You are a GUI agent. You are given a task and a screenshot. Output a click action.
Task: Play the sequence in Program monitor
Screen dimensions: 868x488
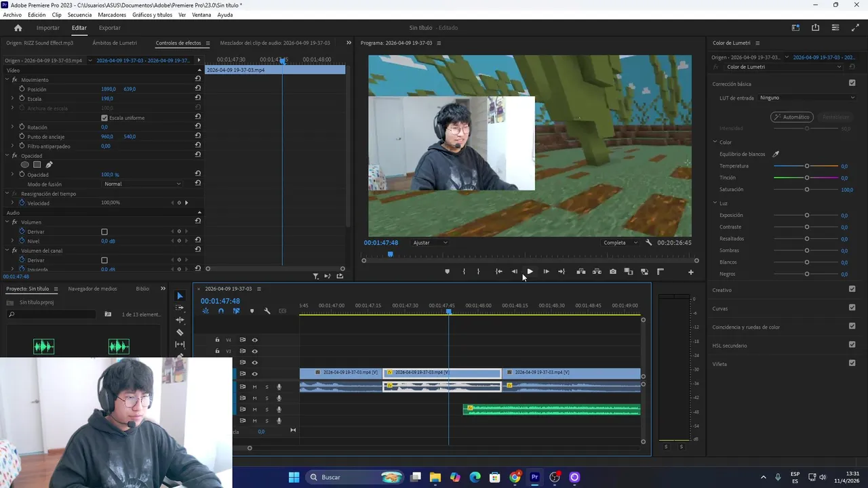pos(530,272)
